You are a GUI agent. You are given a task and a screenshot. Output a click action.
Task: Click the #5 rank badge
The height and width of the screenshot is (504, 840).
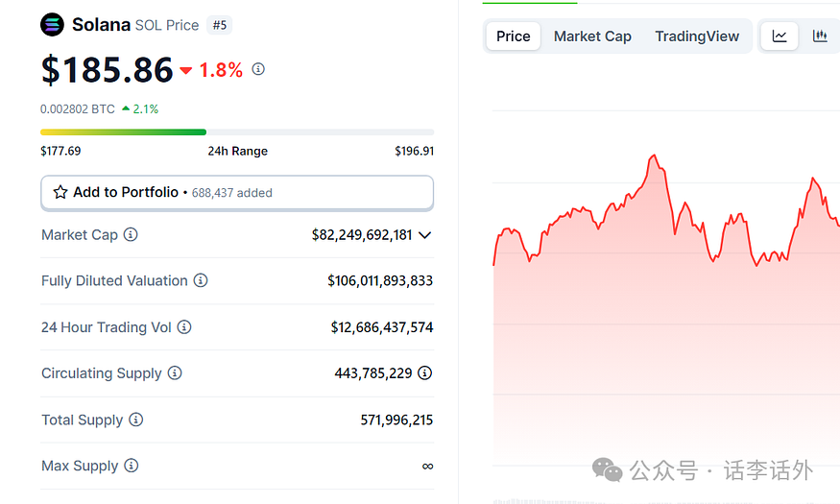click(219, 25)
